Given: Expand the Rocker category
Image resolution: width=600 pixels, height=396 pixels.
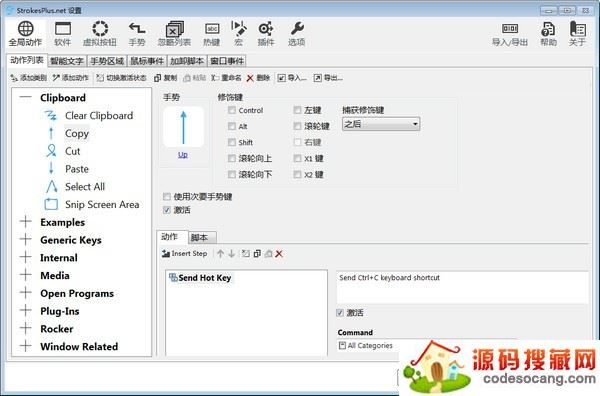Looking at the screenshot, I should [26, 328].
